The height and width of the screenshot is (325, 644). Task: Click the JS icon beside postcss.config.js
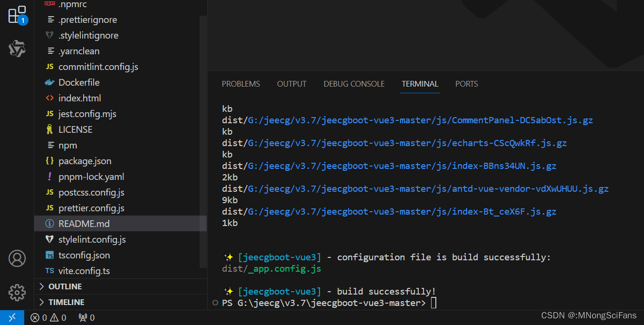(x=49, y=192)
